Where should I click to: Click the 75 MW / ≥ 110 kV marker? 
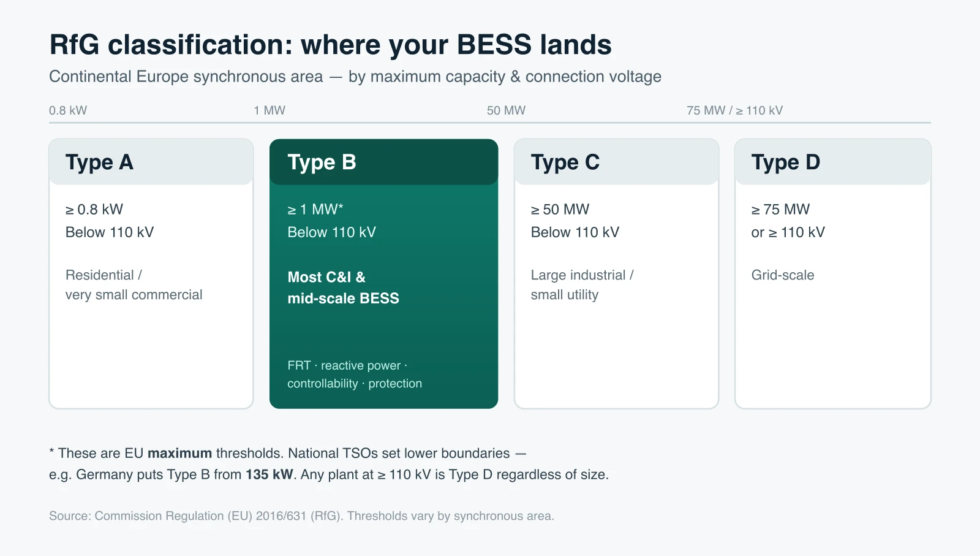734,110
